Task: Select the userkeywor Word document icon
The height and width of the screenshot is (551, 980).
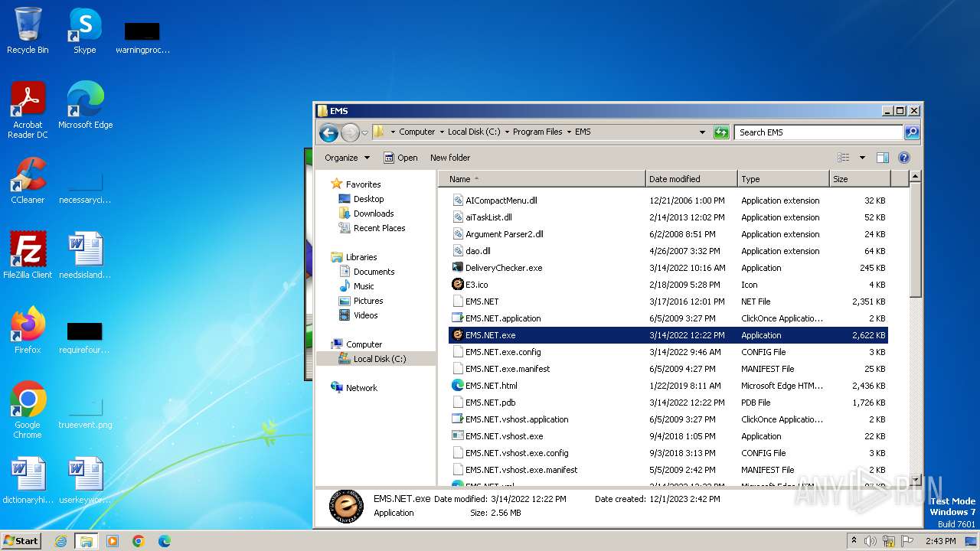Action: click(85, 481)
